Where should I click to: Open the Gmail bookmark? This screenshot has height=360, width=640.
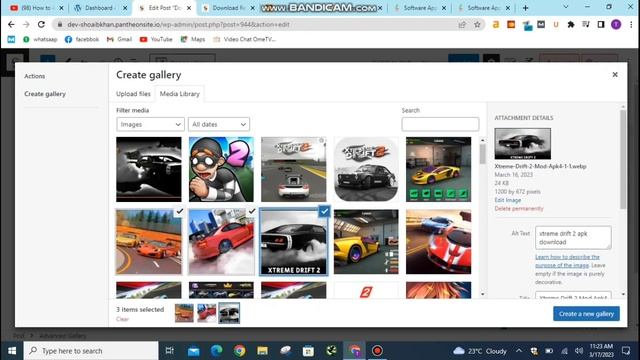pos(119,39)
